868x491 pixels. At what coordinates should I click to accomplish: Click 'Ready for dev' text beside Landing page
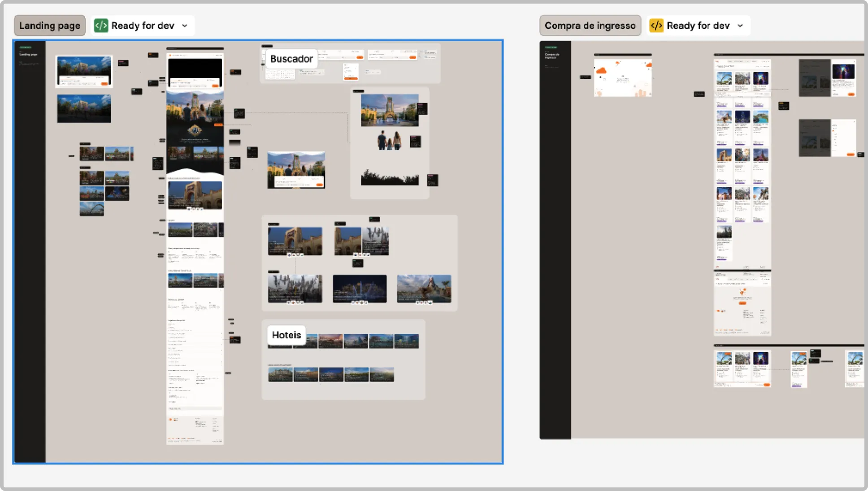pos(143,26)
